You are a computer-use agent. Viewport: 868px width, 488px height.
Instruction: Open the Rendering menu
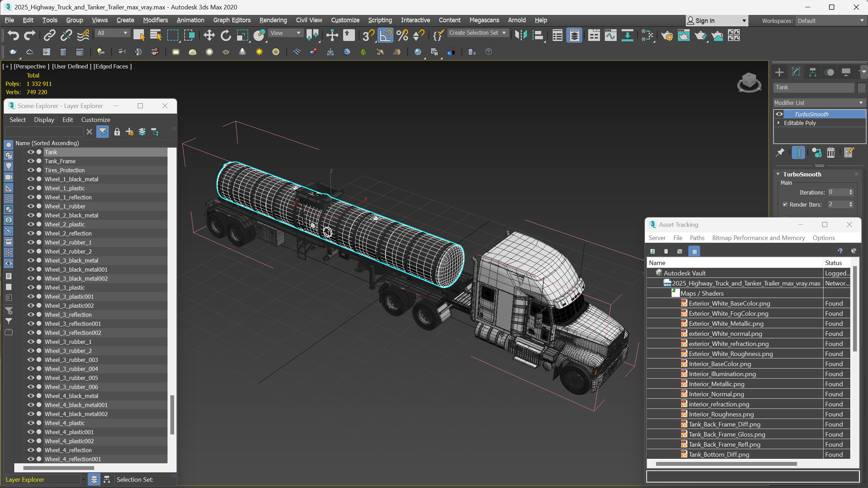(x=273, y=20)
